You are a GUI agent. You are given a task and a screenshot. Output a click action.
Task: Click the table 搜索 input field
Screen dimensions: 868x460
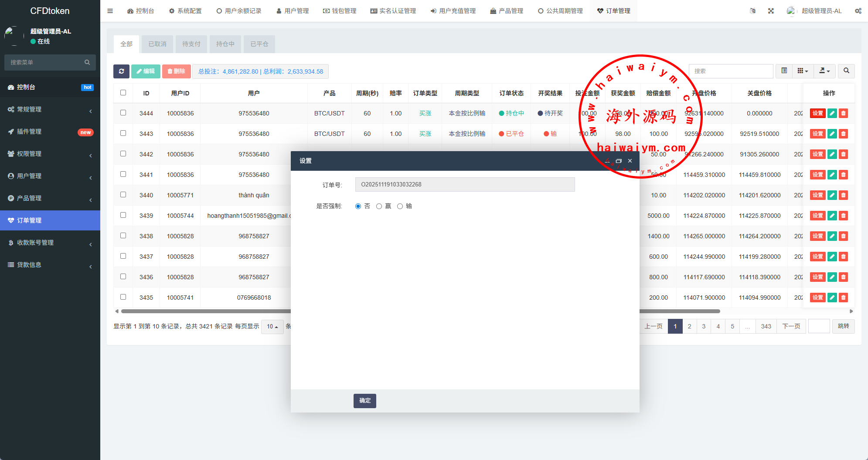pos(730,71)
